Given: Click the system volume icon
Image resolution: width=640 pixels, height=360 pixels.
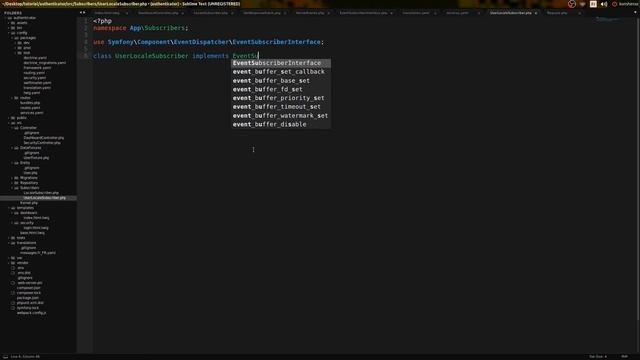Looking at the screenshot, I should 604,4.
